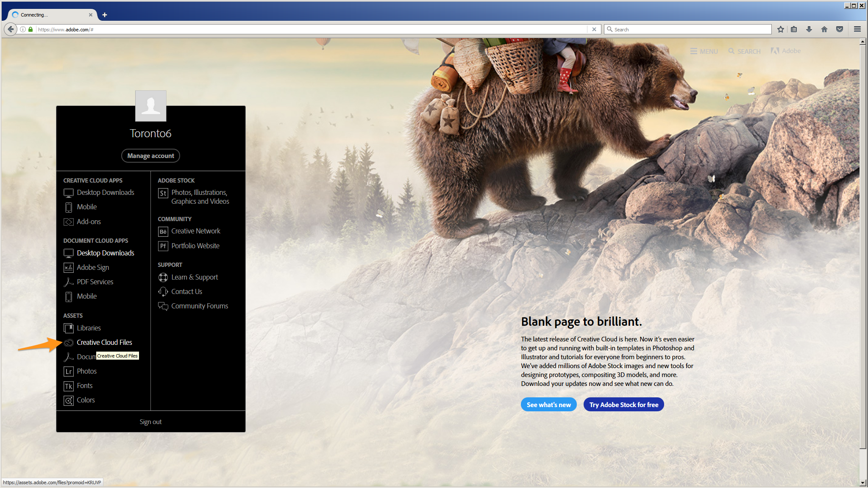Click the browser Search input box
Screen dimensions: 868x488
(687, 29)
